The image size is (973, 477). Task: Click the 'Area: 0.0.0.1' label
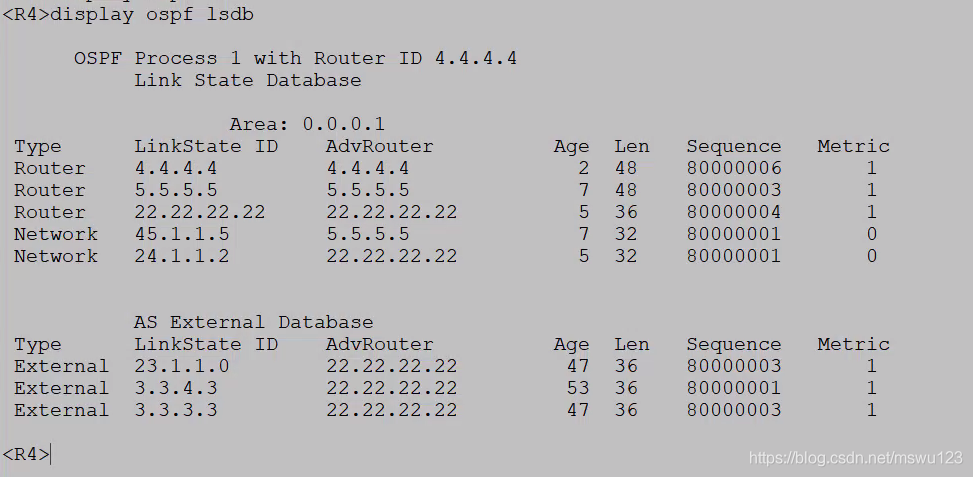click(x=307, y=124)
